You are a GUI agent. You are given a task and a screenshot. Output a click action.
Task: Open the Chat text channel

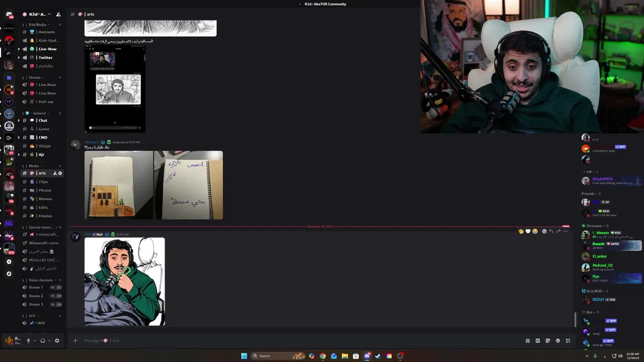click(x=42, y=120)
